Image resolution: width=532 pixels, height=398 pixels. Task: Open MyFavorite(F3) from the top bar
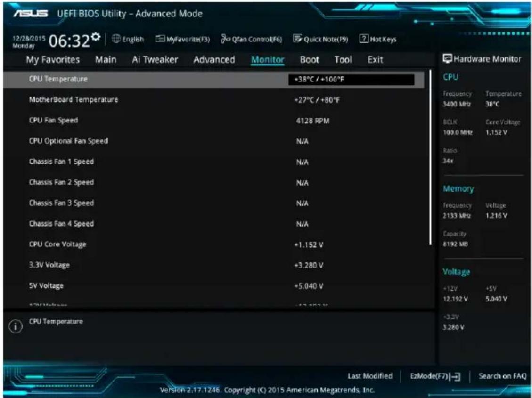click(182, 39)
